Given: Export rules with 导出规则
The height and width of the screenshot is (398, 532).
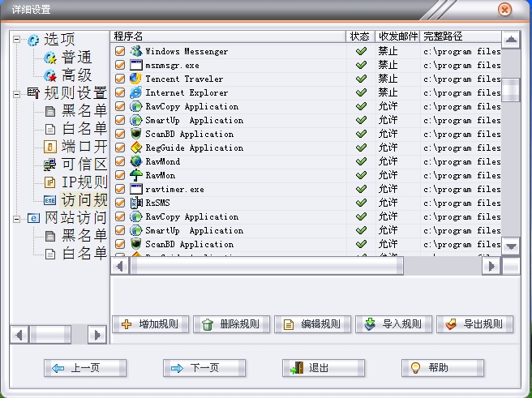Looking at the screenshot, I should click(x=474, y=324).
